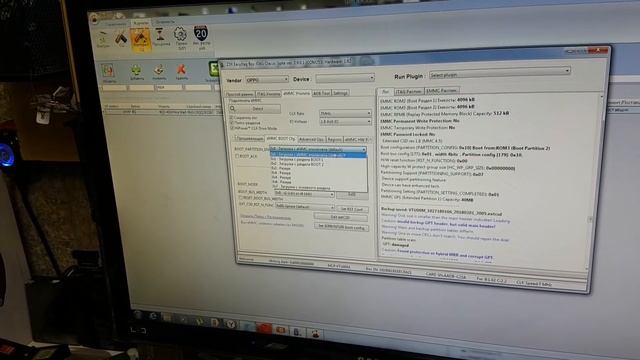This screenshot has height=360, width=640.
Task: Switch to the Settings tab
Action: pyautogui.click(x=340, y=93)
